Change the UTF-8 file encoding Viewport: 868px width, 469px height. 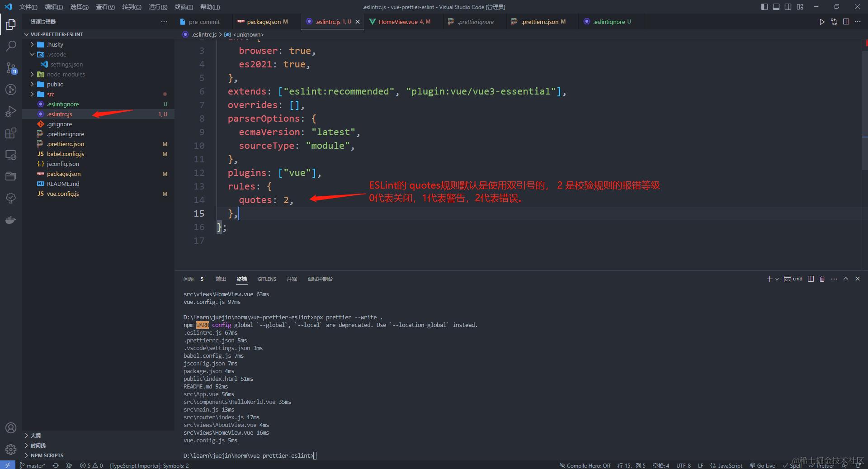point(684,465)
